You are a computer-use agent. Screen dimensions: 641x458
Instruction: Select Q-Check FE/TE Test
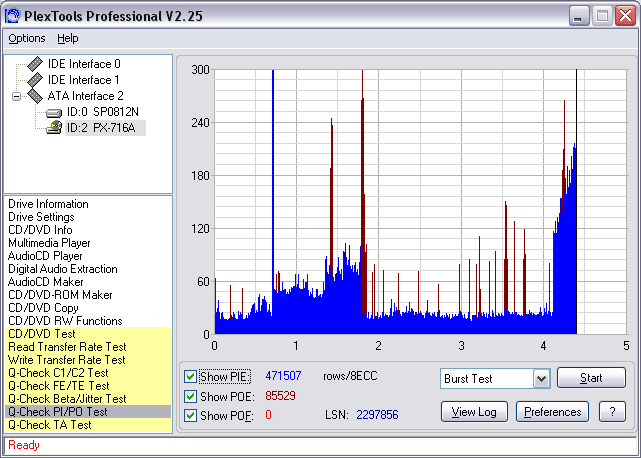[88, 386]
